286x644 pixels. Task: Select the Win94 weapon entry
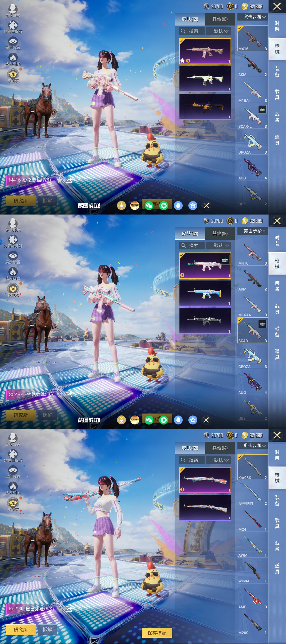(x=253, y=571)
